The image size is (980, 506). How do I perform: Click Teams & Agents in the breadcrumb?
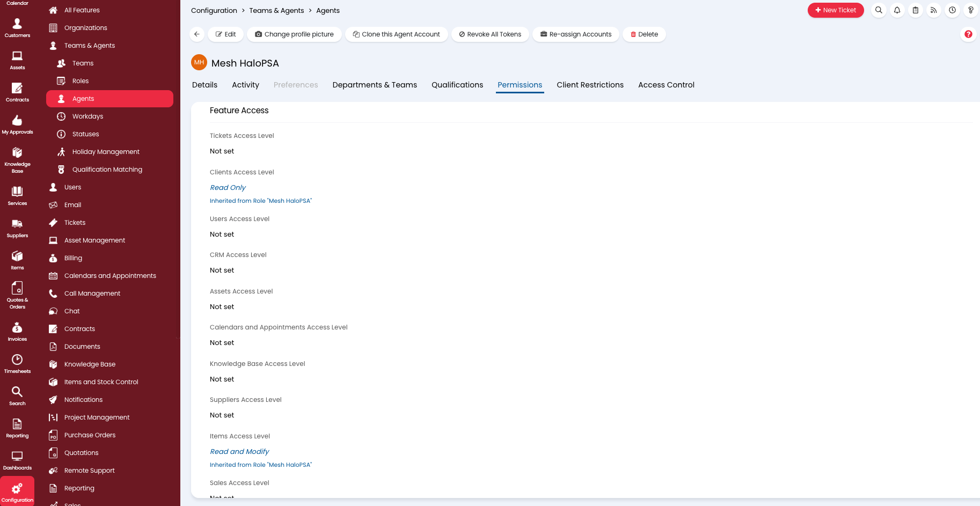pyautogui.click(x=276, y=11)
